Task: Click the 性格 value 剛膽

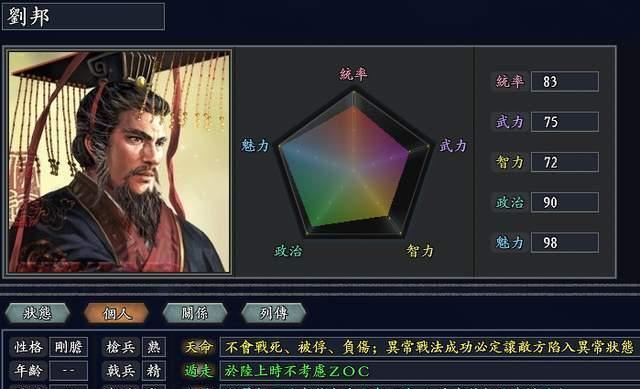Action: tap(69, 347)
